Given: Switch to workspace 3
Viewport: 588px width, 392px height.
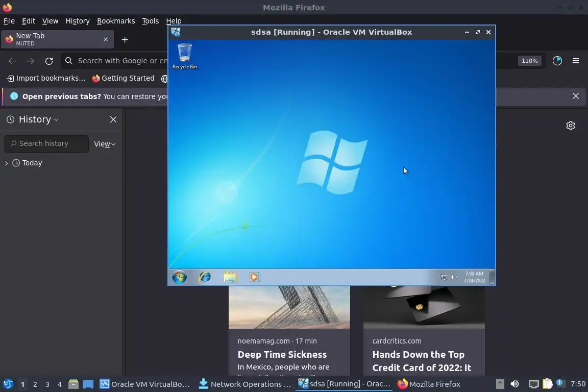Looking at the screenshot, I should coord(47,384).
